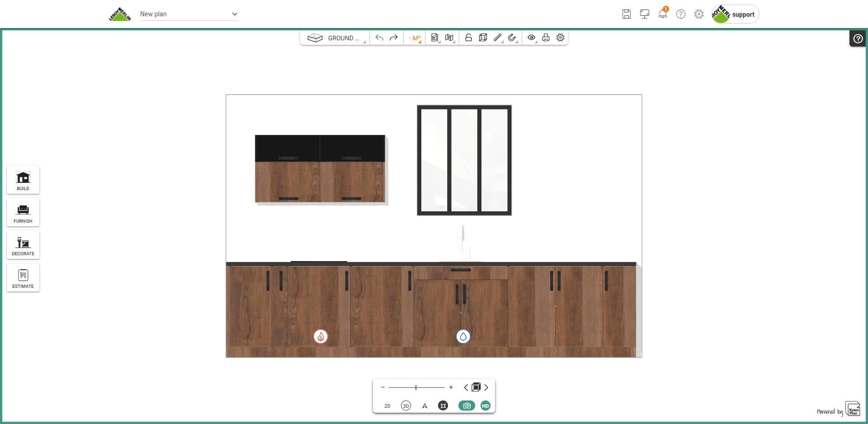This screenshot has height=424, width=868.
Task: Open the monitor presentation icon
Action: click(645, 14)
